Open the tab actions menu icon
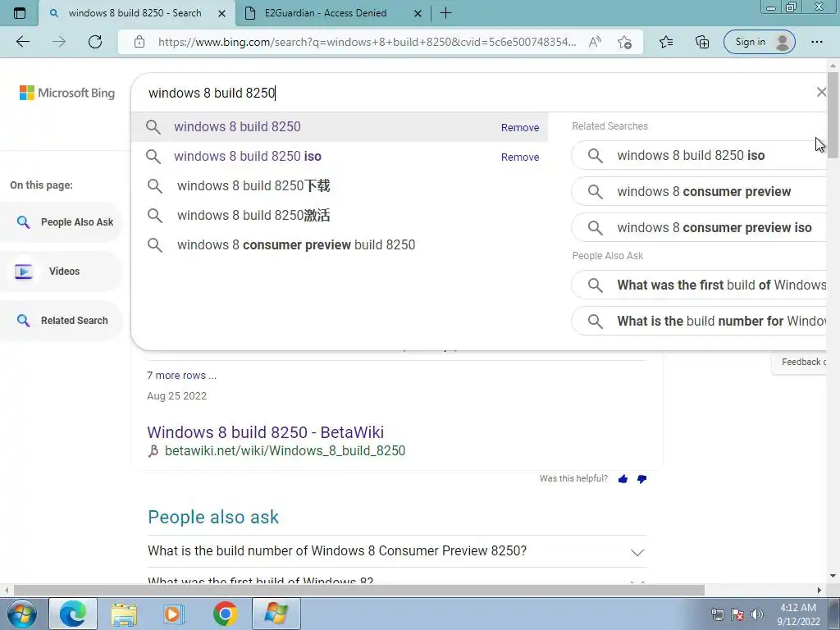Image resolution: width=840 pixels, height=630 pixels. click(20, 13)
